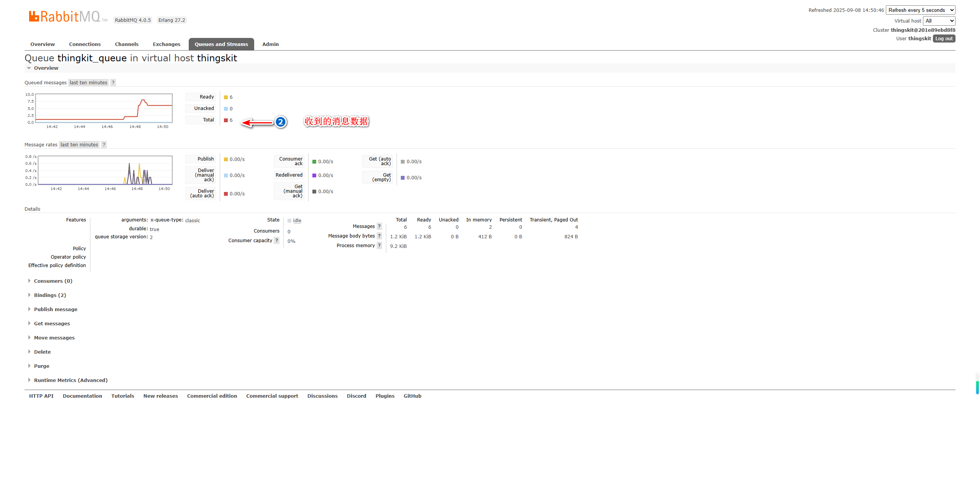The image size is (980, 500).
Task: Expand the Get messages section
Action: pos(52,324)
